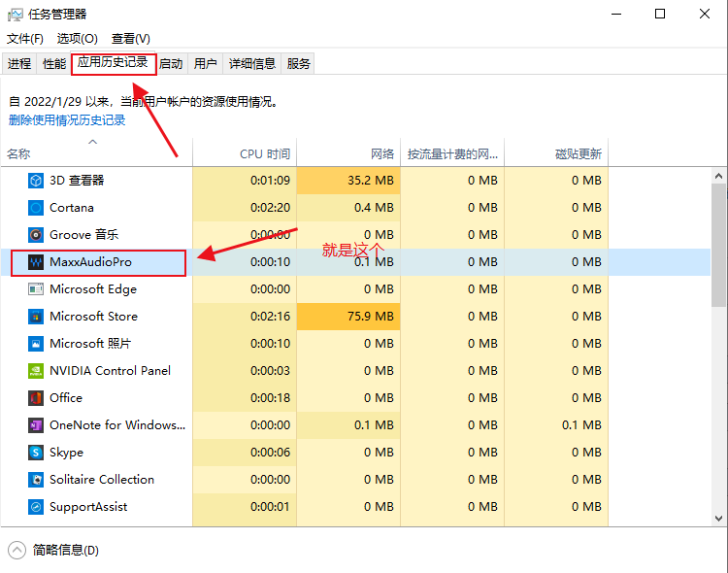Screen dimensions: 728x573
Task: Click the Task Manager title bar icon
Action: (x=15, y=15)
